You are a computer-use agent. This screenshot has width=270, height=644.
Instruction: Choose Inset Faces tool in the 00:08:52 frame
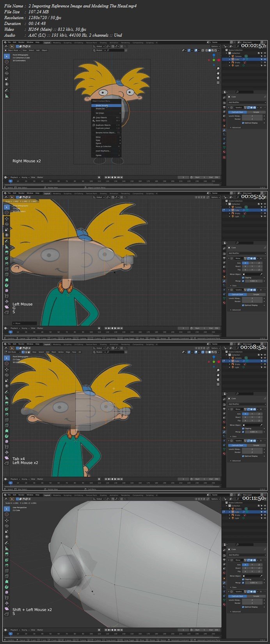(7, 409)
